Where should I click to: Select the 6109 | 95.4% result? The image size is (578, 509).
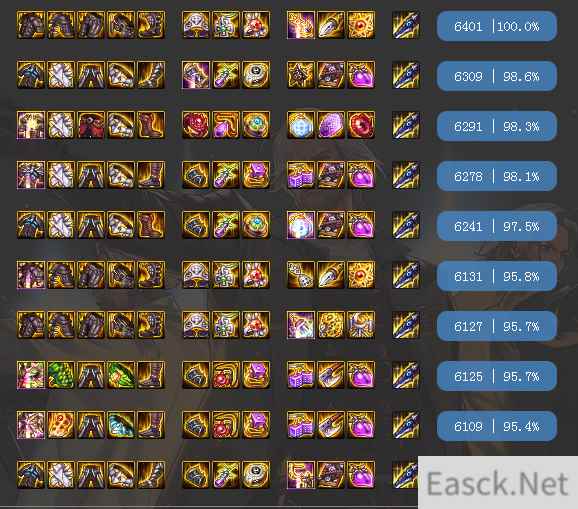point(497,426)
